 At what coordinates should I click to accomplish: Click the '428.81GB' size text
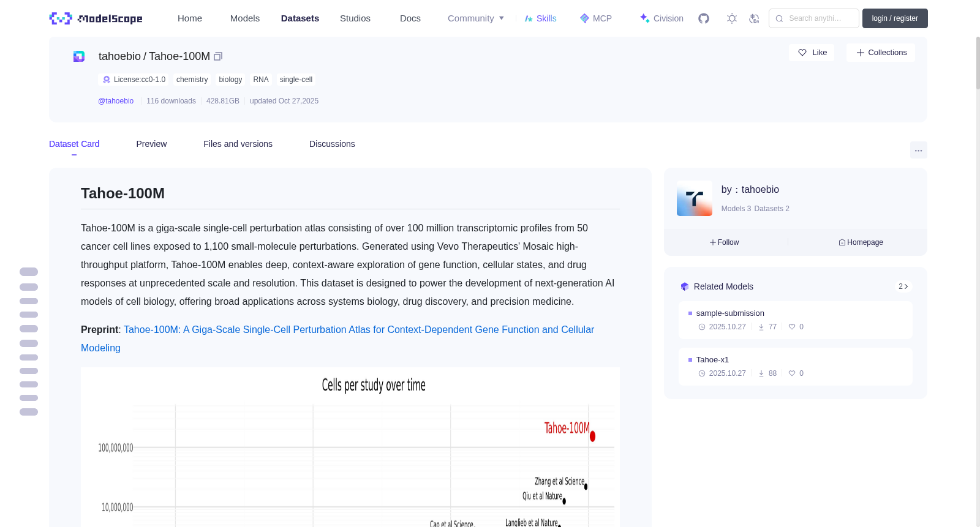point(223,101)
